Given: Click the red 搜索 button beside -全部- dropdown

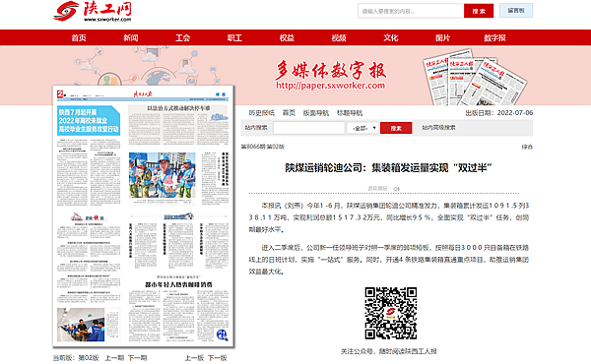Looking at the screenshot, I should click(x=396, y=128).
